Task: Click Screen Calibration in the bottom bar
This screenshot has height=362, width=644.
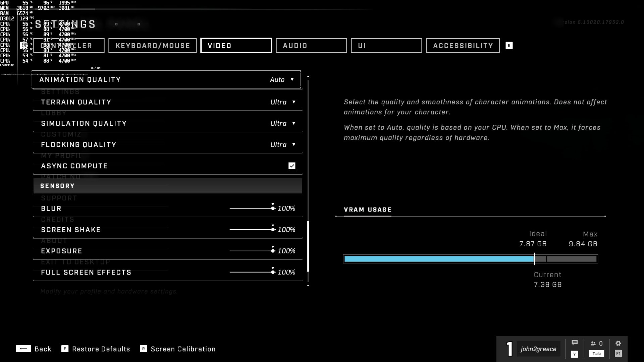Action: pos(183,349)
